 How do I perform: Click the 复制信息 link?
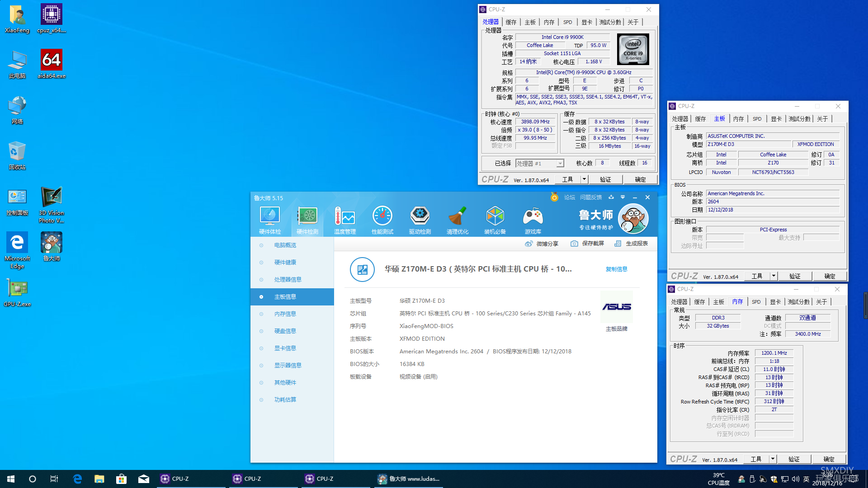coord(617,269)
